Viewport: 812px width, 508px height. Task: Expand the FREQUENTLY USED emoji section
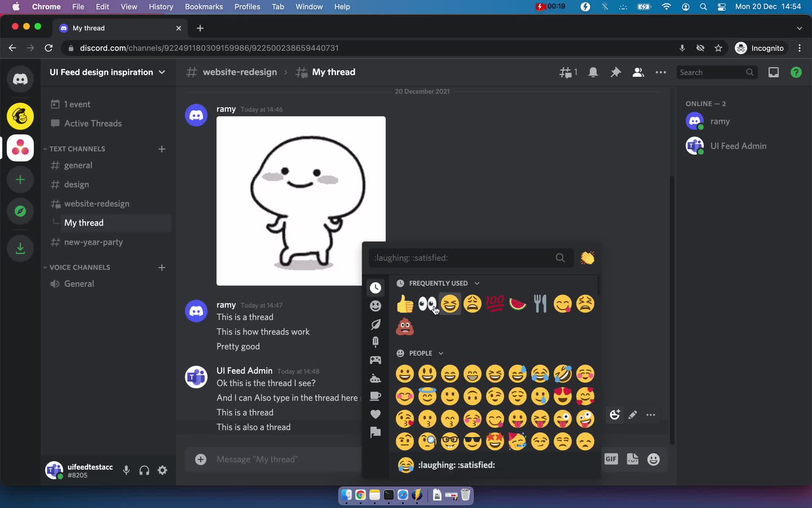pyautogui.click(x=477, y=283)
